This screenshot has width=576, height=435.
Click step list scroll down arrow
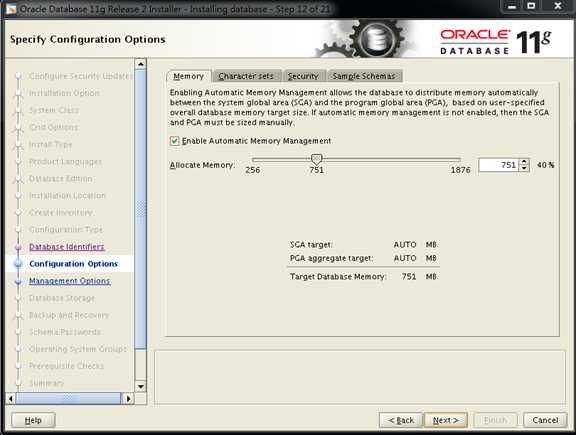[x=141, y=387]
